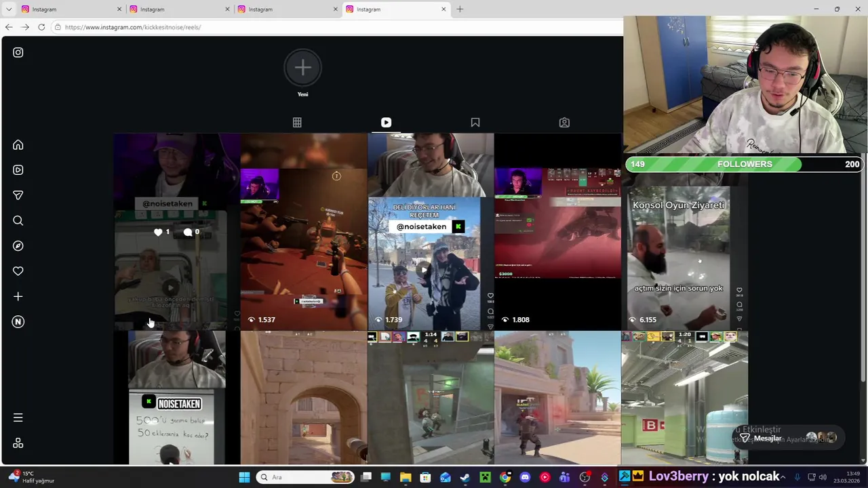This screenshot has width=868, height=488.
Task: Open Notifications heart icon in the sidebar
Action: tap(18, 271)
